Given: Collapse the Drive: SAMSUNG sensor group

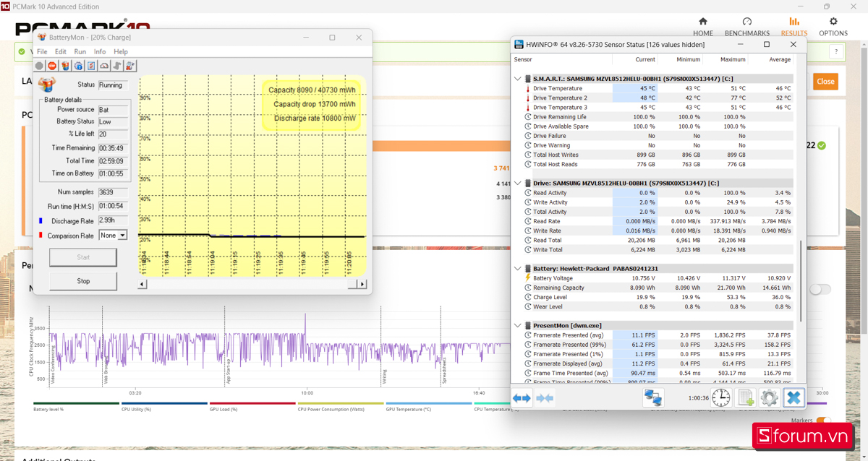Looking at the screenshot, I should tap(517, 184).
